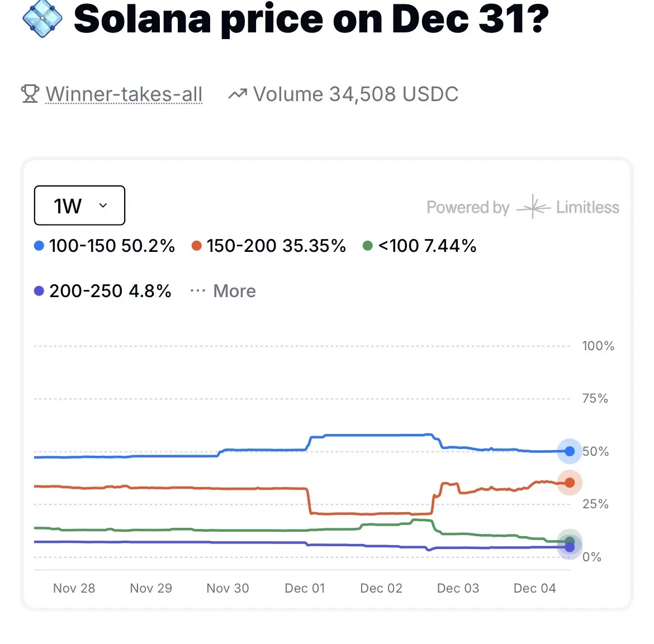Open the Winner-takes-all link
Image resolution: width=654 pixels, height=644 pixels.
pyautogui.click(x=124, y=94)
